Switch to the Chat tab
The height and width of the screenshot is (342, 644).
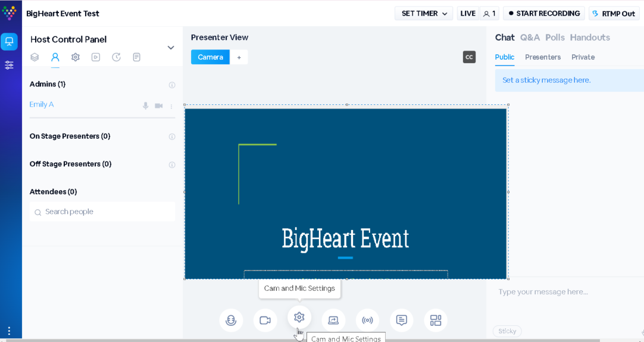point(505,38)
